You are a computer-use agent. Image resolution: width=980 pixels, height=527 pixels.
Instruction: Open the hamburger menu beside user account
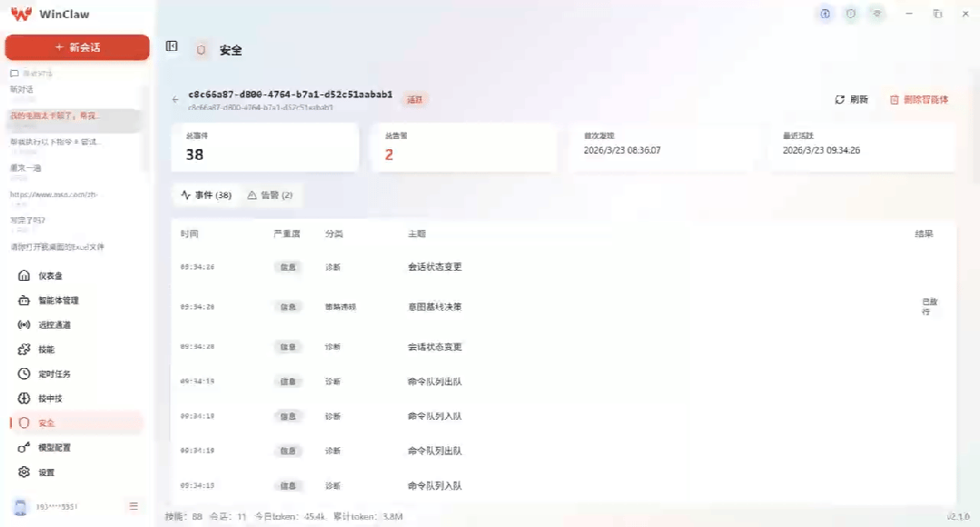coord(134,506)
